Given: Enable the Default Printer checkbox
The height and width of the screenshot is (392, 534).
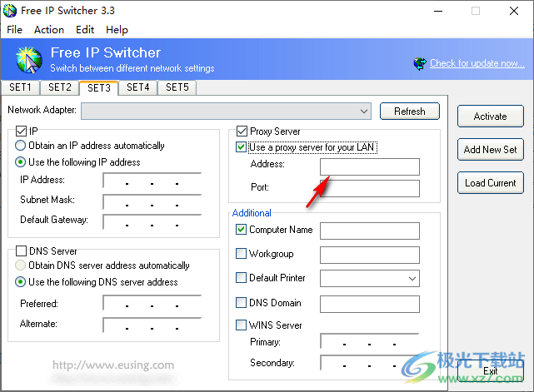Looking at the screenshot, I should pyautogui.click(x=241, y=278).
